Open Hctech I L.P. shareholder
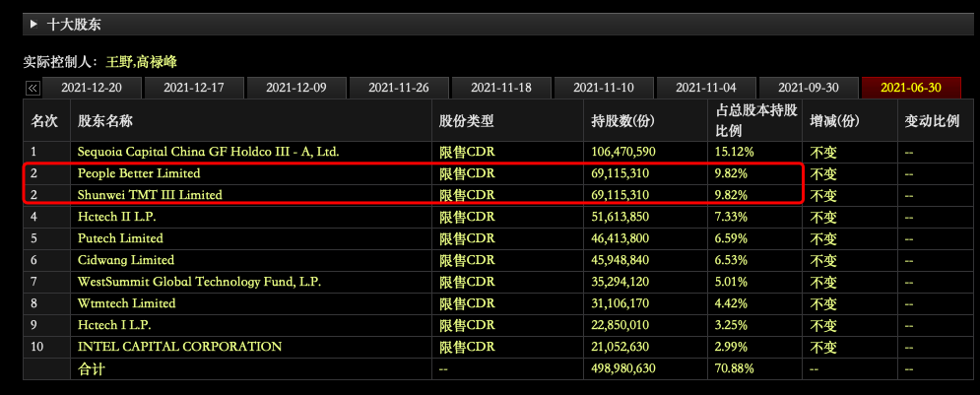 (114, 325)
